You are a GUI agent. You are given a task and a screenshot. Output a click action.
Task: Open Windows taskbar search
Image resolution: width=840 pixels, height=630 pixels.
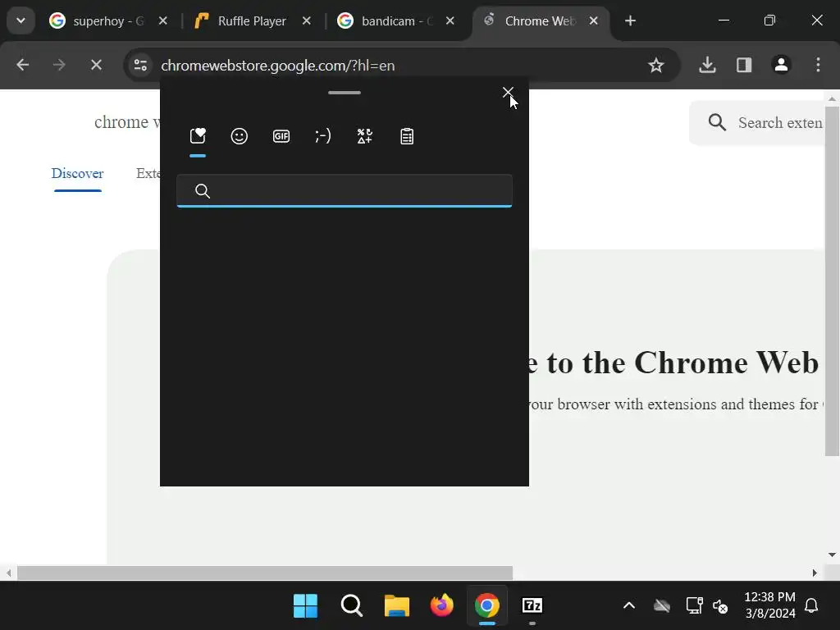(x=351, y=606)
